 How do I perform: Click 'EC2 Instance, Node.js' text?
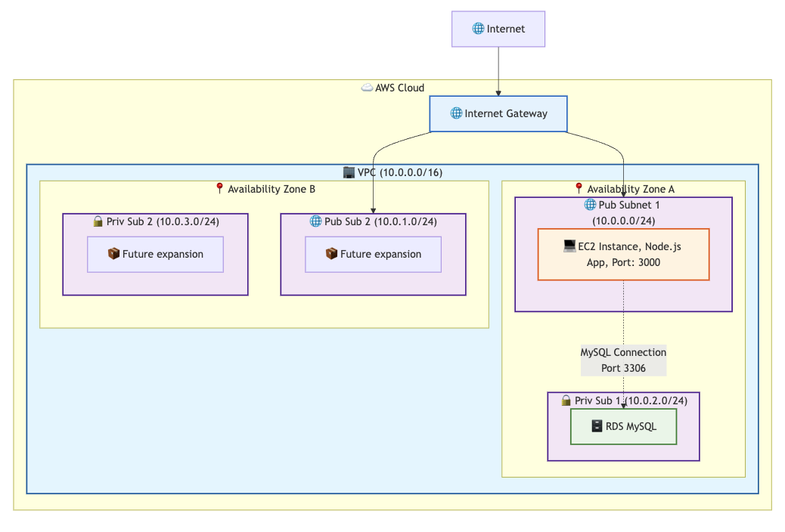[630, 246]
